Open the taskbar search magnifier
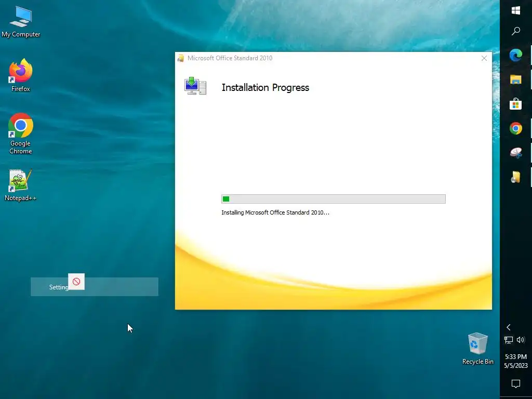Image resolution: width=532 pixels, height=399 pixels. [516, 31]
